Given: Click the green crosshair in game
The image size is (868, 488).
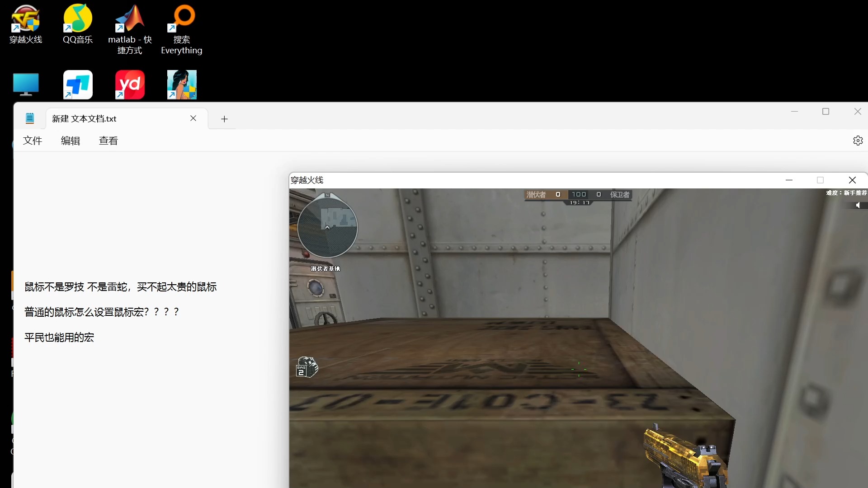Looking at the screenshot, I should (579, 369).
